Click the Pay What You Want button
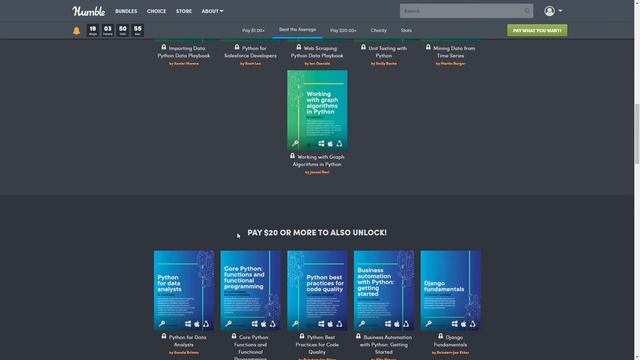 [x=537, y=30]
